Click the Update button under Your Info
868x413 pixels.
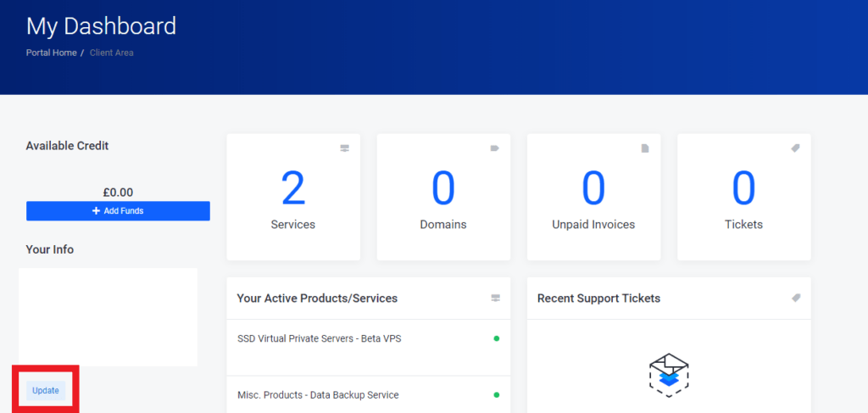(46, 390)
